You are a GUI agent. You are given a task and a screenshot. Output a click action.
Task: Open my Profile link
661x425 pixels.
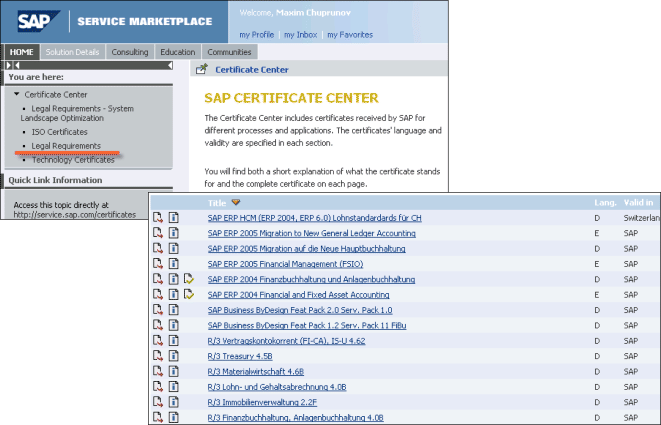[x=257, y=35]
